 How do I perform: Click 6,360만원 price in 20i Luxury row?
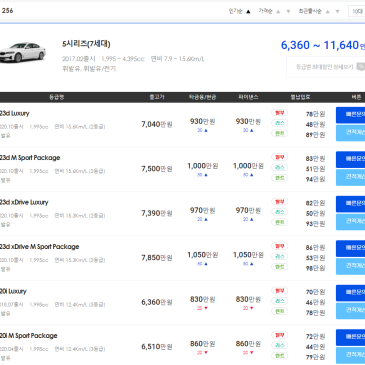tap(157, 302)
